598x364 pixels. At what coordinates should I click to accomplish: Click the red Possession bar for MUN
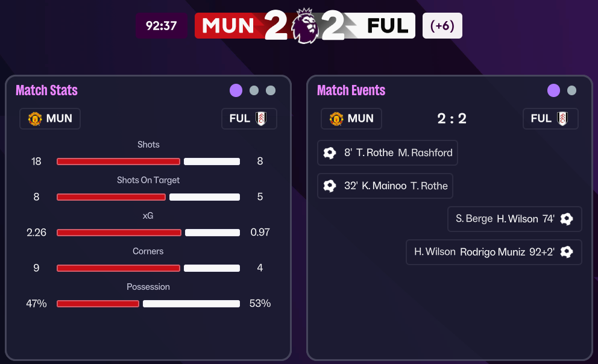coord(98,304)
